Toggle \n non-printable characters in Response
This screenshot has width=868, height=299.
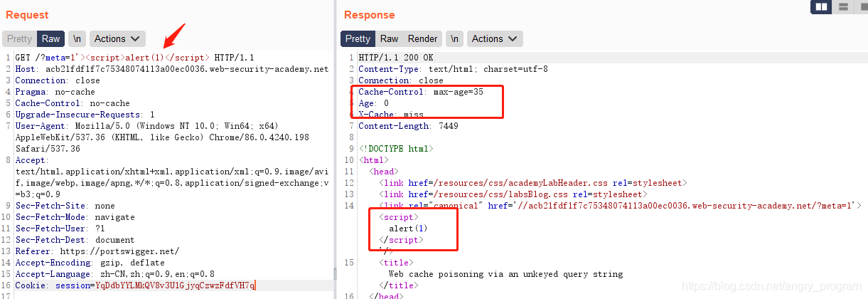(x=455, y=39)
